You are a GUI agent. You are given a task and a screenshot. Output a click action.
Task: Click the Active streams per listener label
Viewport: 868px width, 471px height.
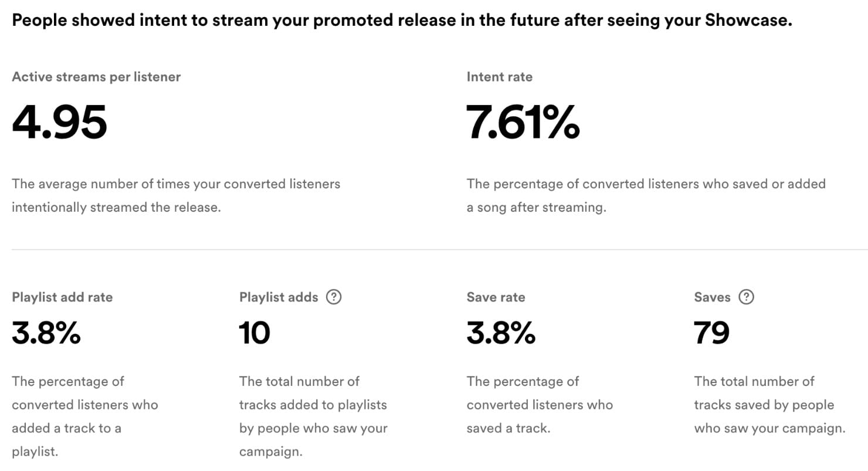(96, 76)
